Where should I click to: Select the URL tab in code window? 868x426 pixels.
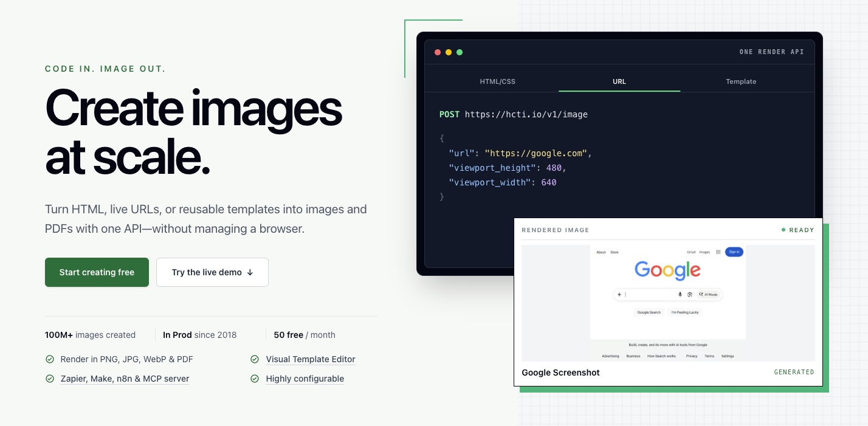[x=619, y=81]
